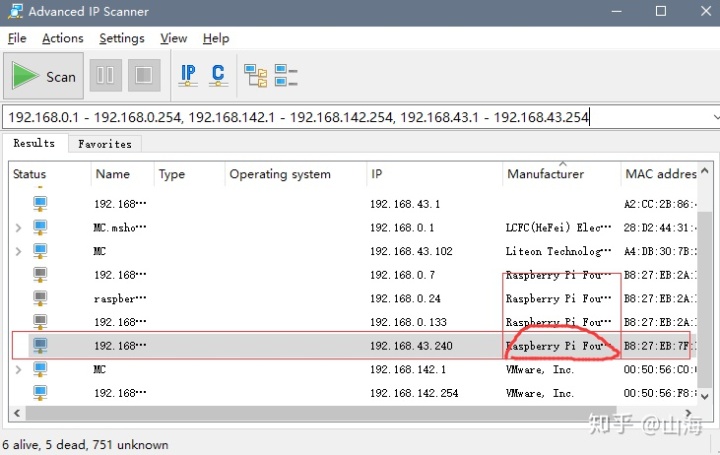The width and height of the screenshot is (720, 455).
Task: Stop the scan with the stop button
Action: coord(144,75)
